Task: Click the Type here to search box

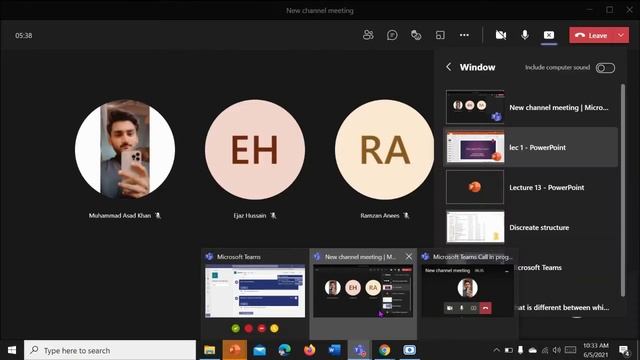Action: [x=110, y=350]
